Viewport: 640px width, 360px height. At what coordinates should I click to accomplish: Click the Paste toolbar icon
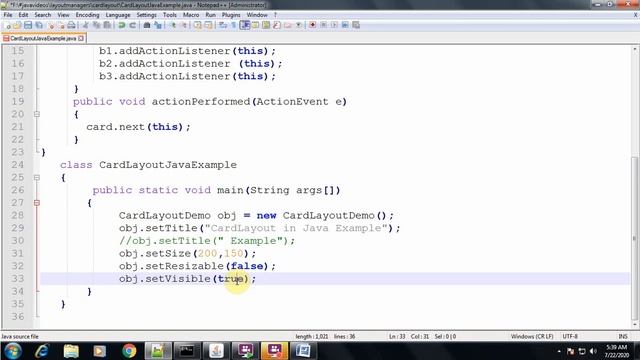coord(107,25)
